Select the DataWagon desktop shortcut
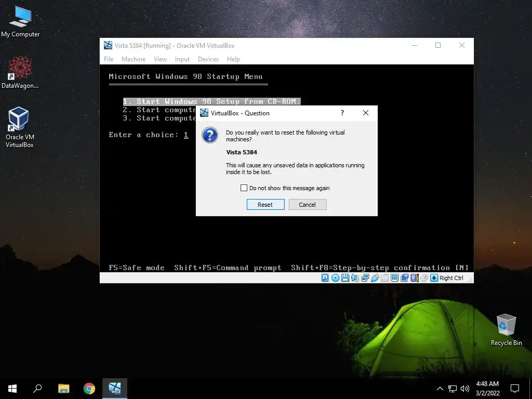 (x=20, y=73)
